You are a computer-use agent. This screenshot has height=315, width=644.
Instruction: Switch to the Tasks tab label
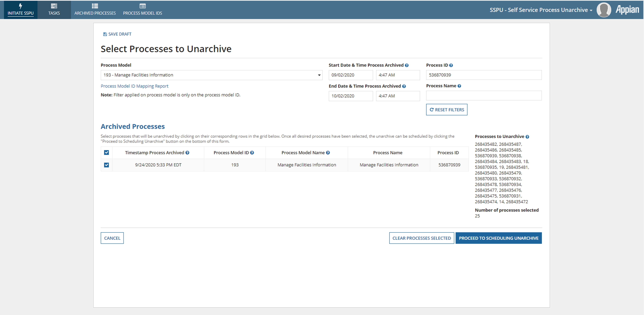pyautogui.click(x=54, y=13)
